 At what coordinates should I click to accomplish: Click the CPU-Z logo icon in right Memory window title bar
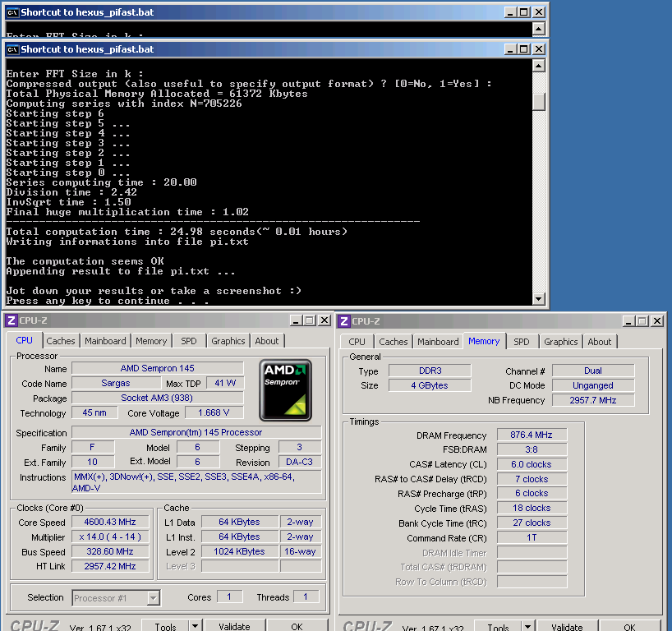[x=343, y=321]
